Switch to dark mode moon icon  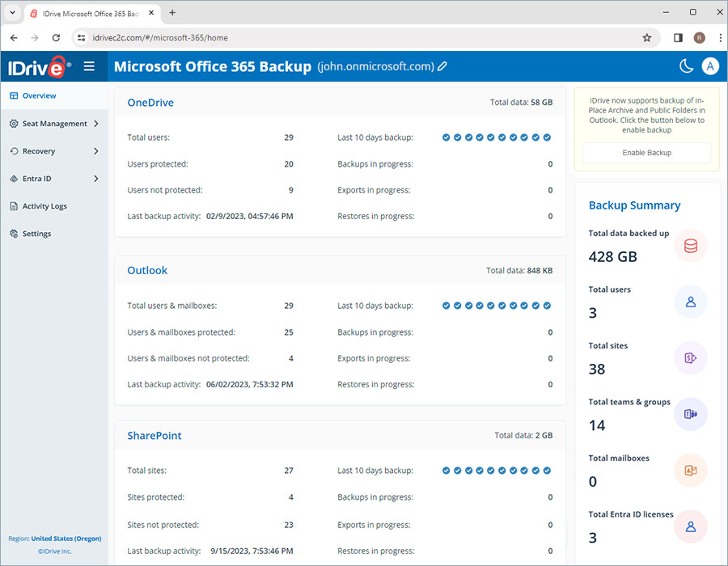click(686, 66)
